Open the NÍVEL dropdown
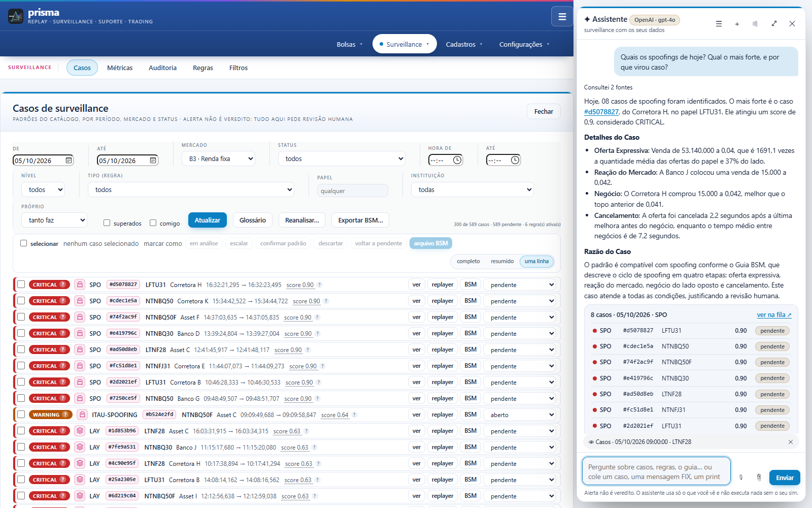Image resolution: width=812 pixels, height=508 pixels. [x=43, y=189]
